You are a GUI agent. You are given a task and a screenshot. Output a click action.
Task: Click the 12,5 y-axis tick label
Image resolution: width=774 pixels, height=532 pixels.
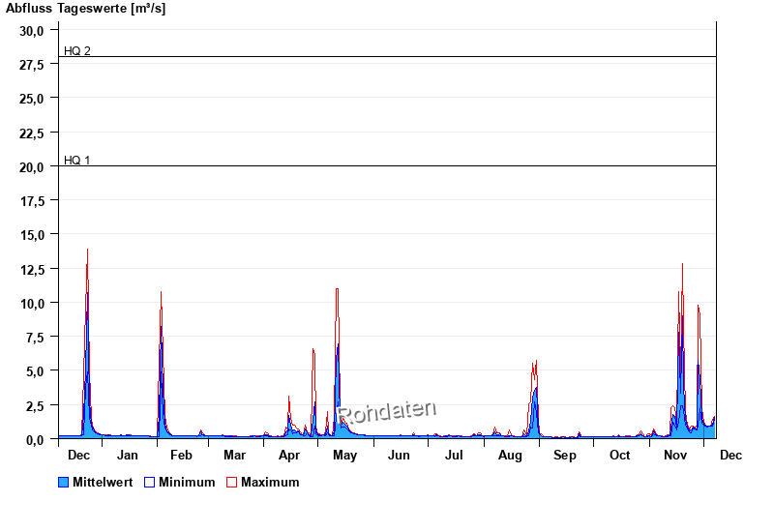point(32,269)
